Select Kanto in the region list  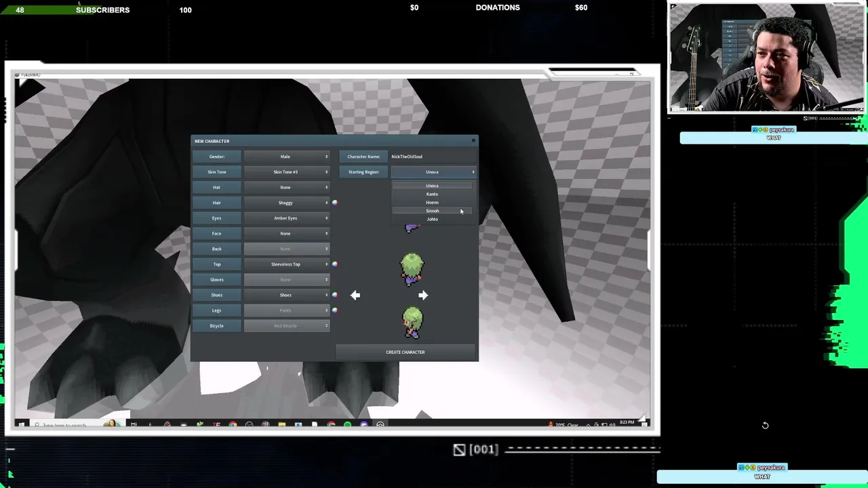(x=432, y=194)
